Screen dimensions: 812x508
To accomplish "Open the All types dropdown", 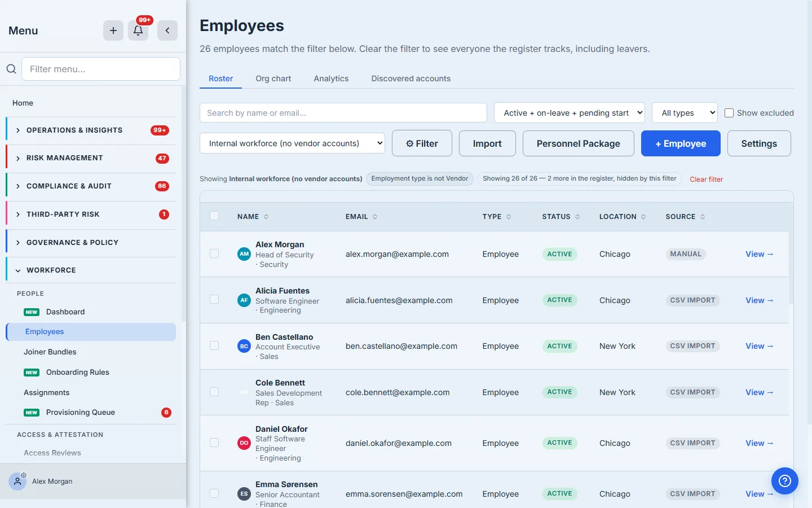I will point(685,113).
